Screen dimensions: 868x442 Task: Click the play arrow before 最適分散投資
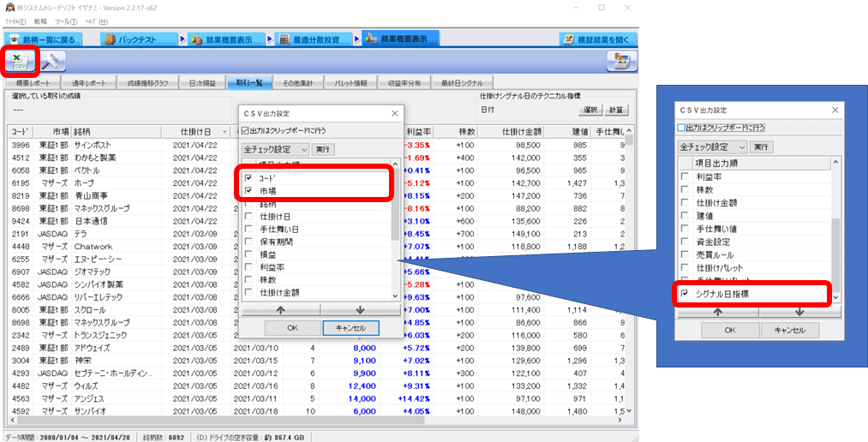[270, 39]
